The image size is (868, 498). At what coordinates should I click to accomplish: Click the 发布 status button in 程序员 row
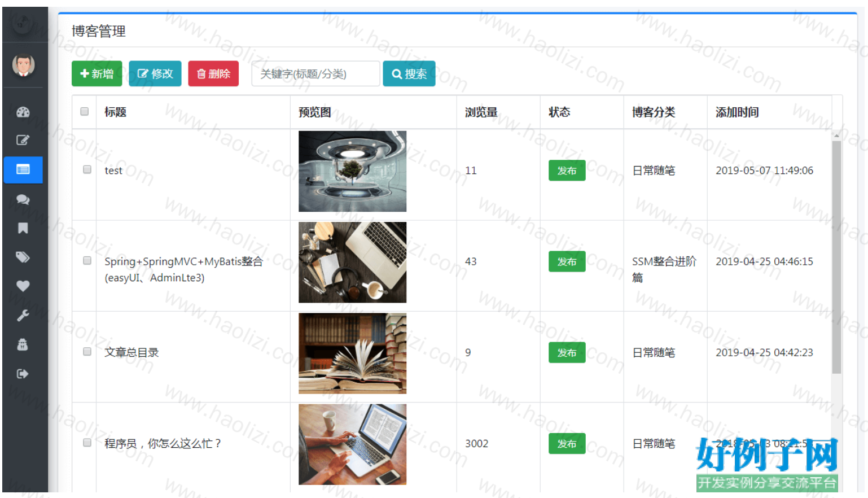(567, 443)
